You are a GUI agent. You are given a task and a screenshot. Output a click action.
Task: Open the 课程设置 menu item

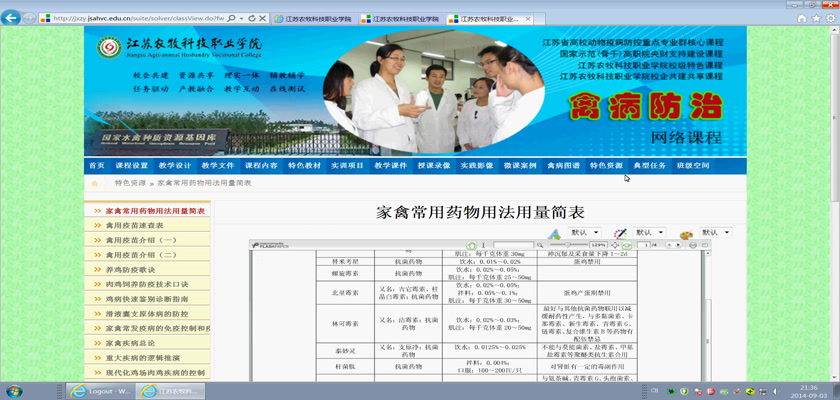coord(131,166)
